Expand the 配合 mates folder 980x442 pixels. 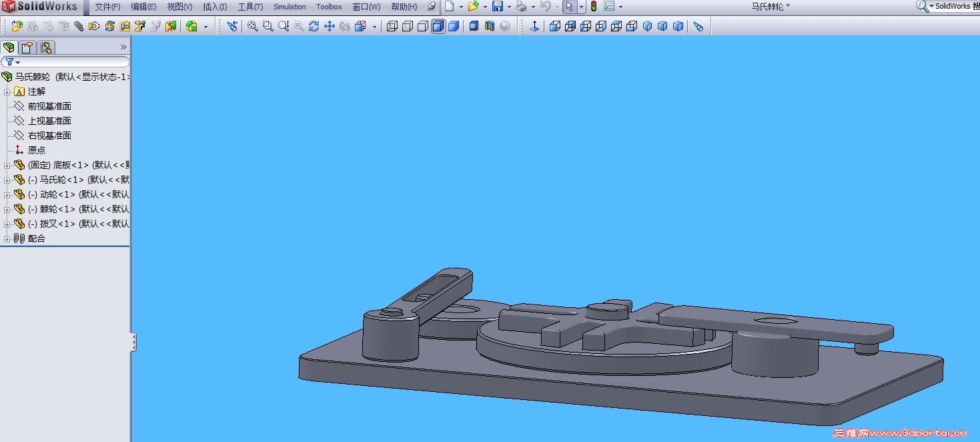(7, 238)
